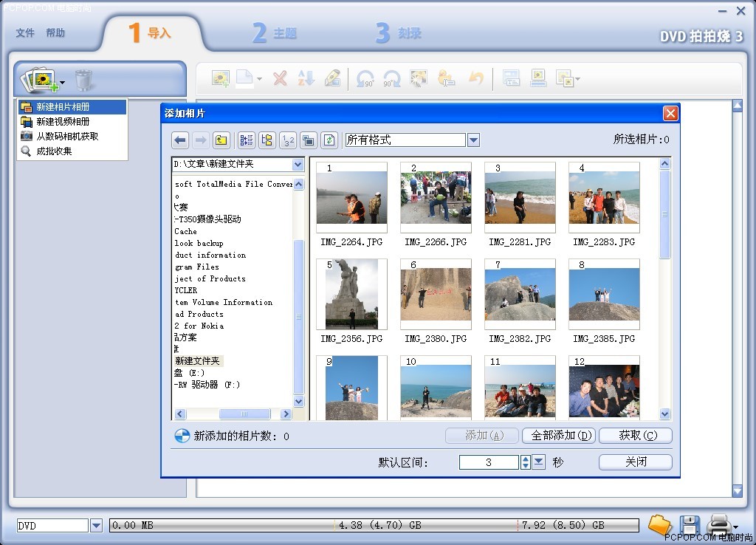Screen dimensions: 756x545
Task: Select 成批收集 in the menu
Action: (x=73, y=151)
